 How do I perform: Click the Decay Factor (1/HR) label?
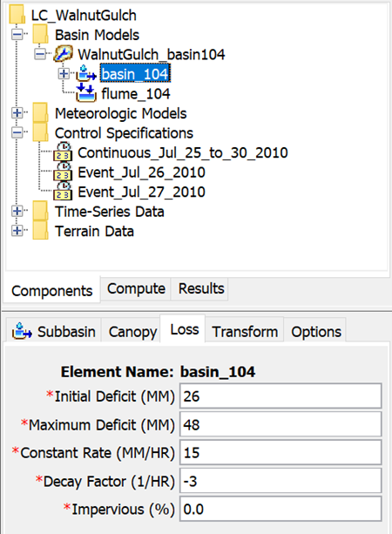(105, 482)
